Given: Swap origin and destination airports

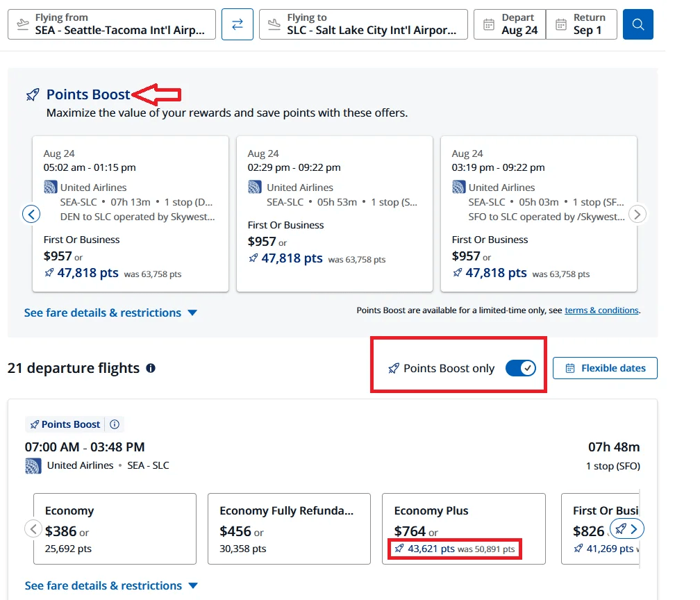Looking at the screenshot, I should coord(237,24).
